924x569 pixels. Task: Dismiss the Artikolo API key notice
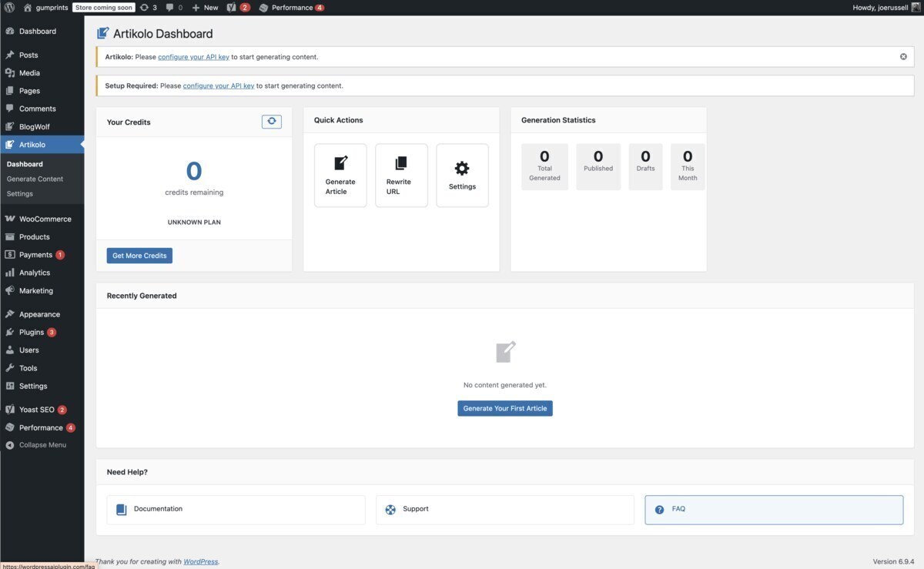[x=903, y=55]
